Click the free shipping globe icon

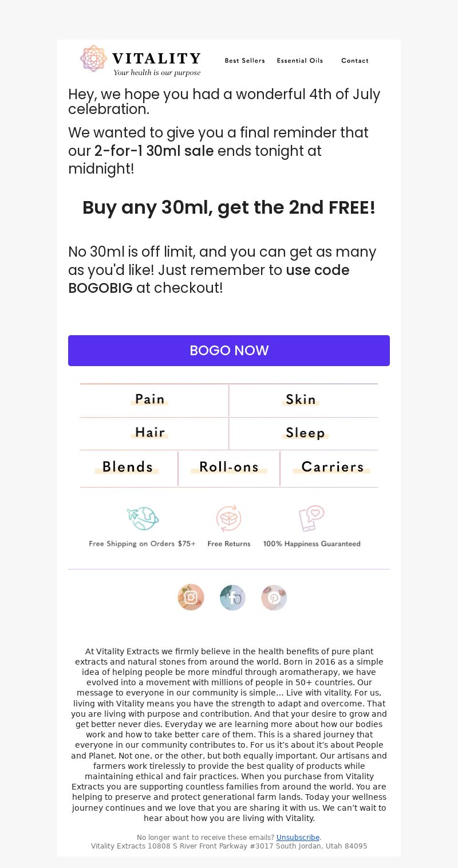[x=143, y=519]
